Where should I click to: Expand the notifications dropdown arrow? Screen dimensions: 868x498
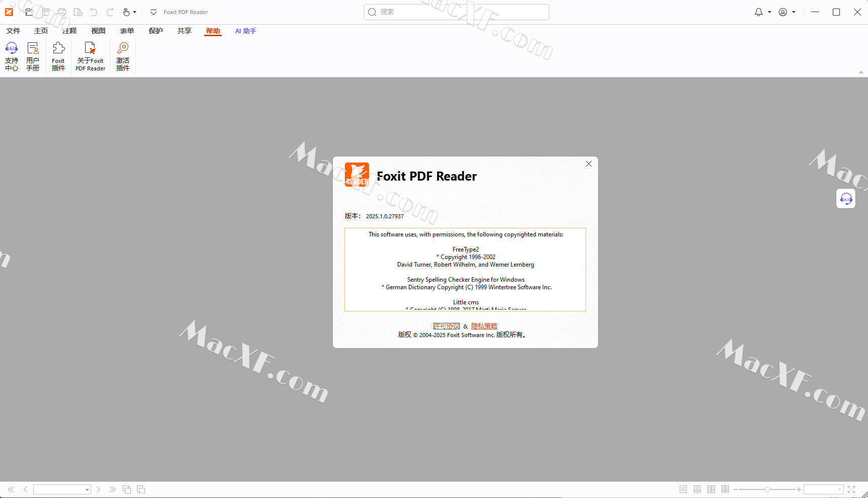click(769, 12)
